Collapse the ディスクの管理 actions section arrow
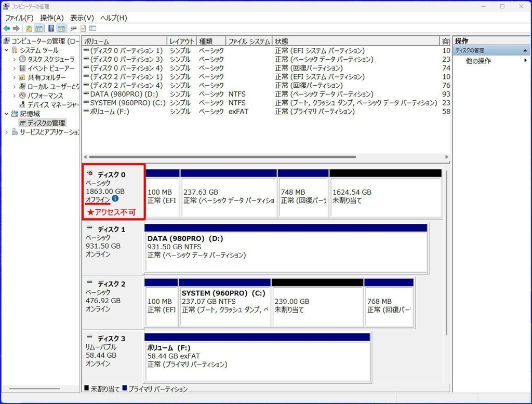Viewport: 532px width, 404px height. (525, 50)
